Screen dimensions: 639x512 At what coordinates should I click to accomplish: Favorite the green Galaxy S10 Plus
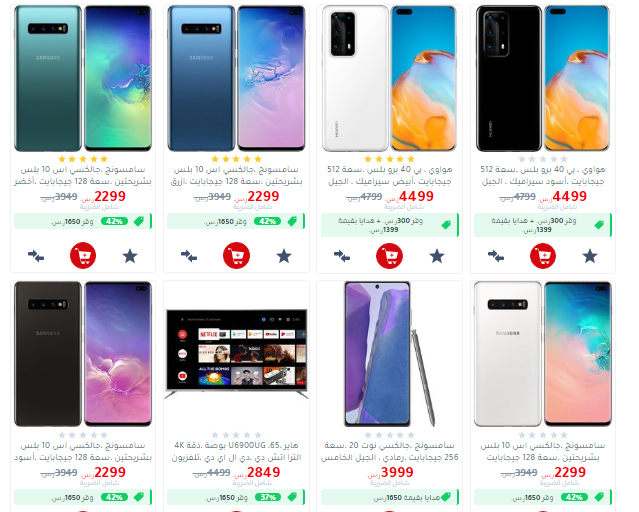(130, 256)
